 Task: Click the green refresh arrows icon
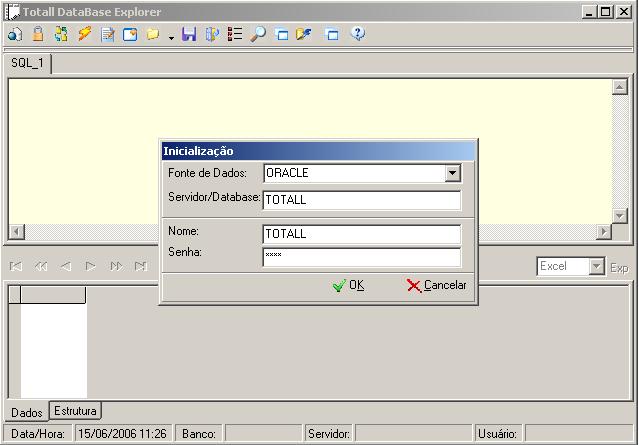[x=61, y=34]
